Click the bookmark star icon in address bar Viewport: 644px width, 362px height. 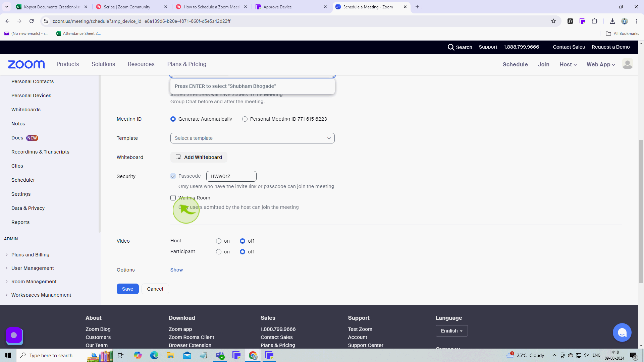[553, 21]
